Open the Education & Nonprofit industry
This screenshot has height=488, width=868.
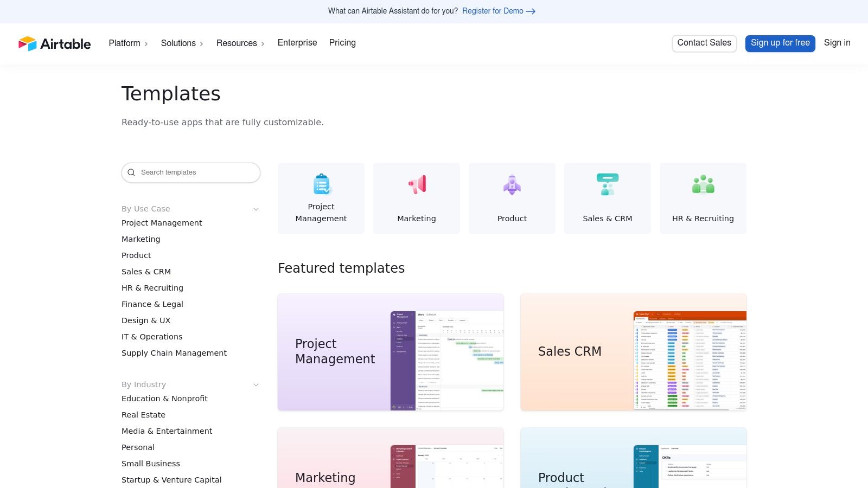pos(164,399)
